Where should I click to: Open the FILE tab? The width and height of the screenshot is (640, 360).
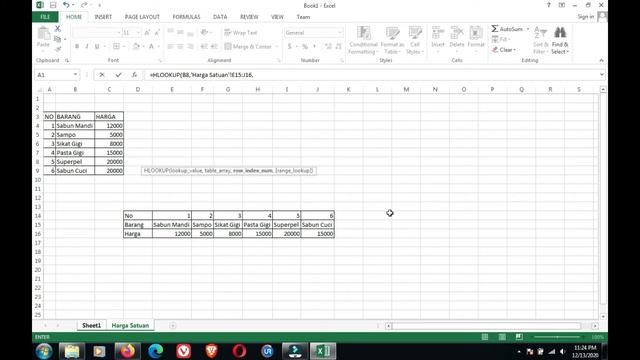tap(45, 17)
